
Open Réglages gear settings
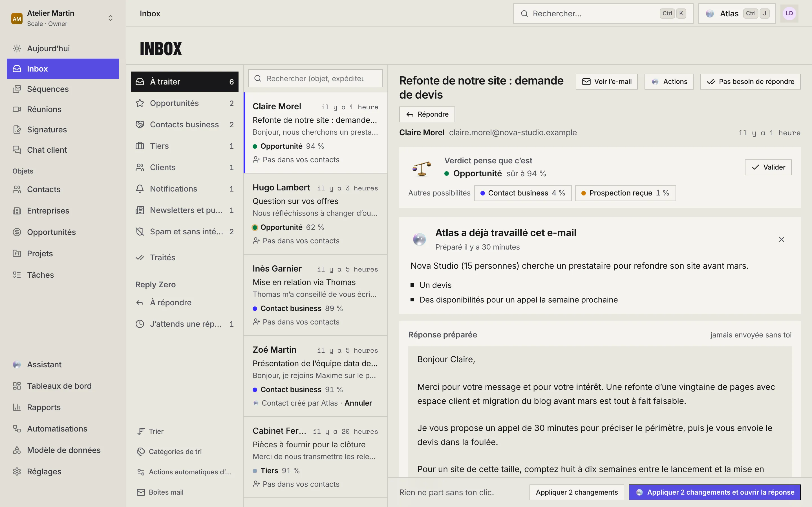(63, 472)
